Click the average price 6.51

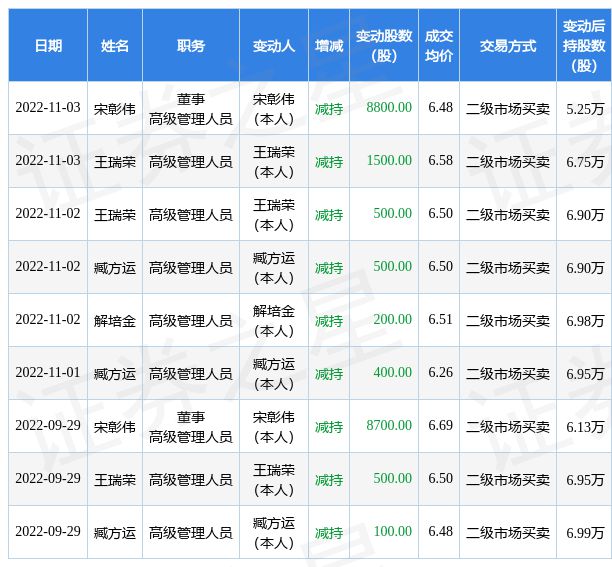440,320
